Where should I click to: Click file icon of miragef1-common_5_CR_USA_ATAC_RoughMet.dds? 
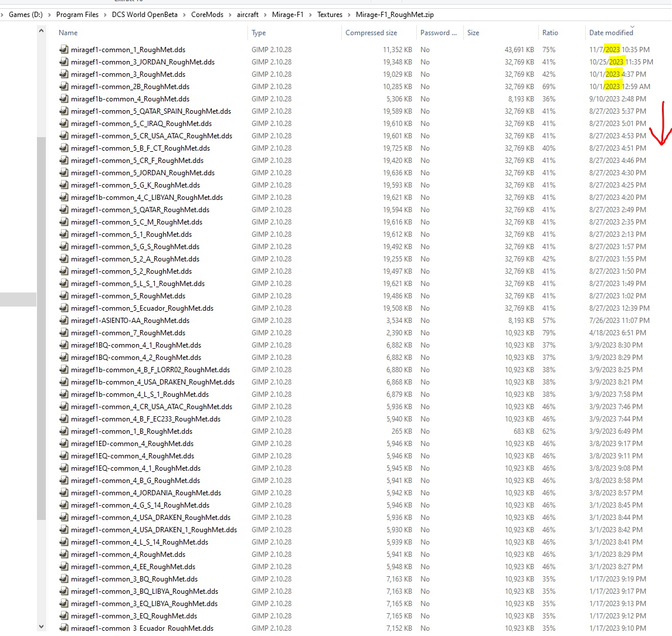point(64,136)
